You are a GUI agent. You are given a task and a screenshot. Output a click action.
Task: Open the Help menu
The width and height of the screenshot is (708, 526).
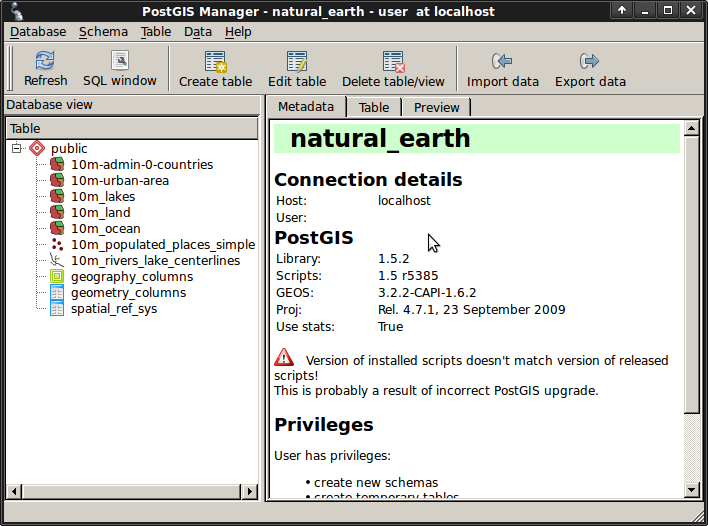(x=238, y=32)
